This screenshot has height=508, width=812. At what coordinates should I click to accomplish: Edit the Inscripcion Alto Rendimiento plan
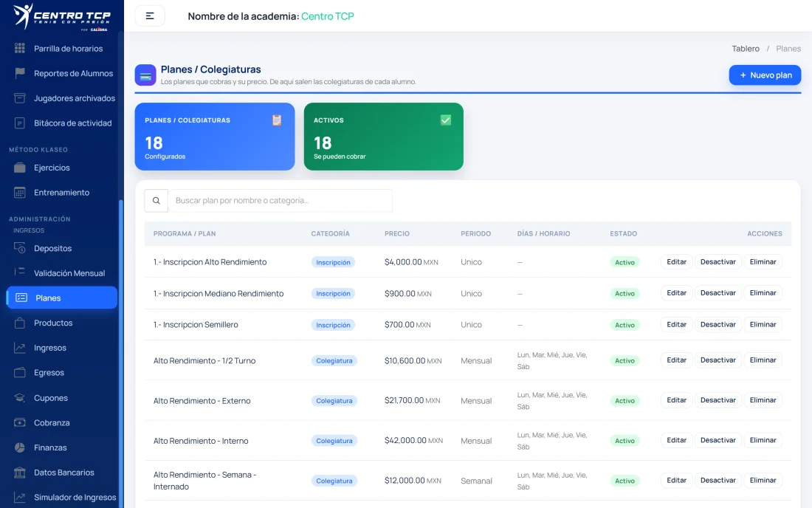point(676,261)
